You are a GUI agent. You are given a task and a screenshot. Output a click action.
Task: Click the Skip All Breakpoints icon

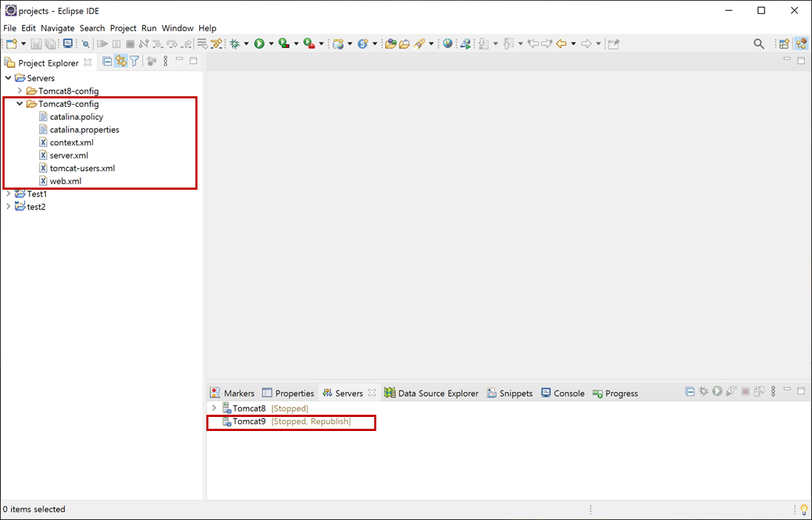85,44
